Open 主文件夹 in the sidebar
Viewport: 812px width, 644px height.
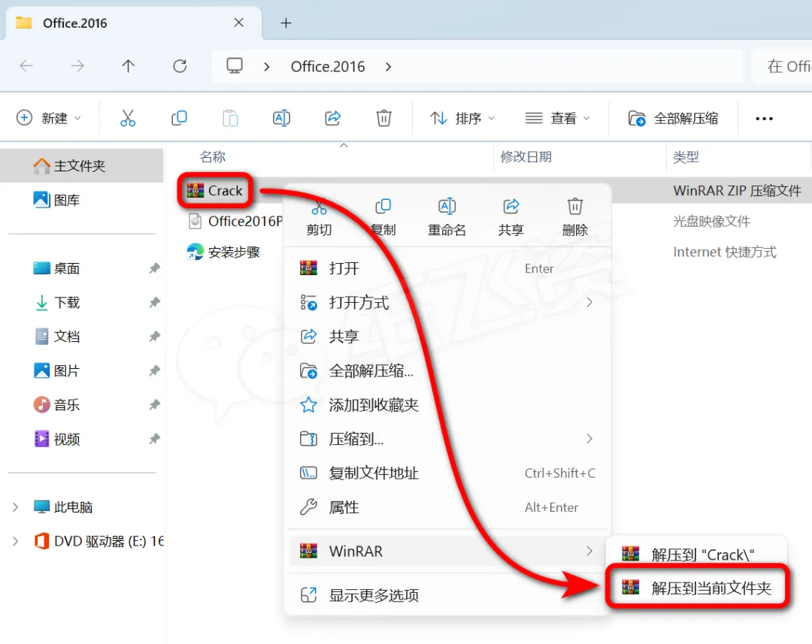coord(82,165)
